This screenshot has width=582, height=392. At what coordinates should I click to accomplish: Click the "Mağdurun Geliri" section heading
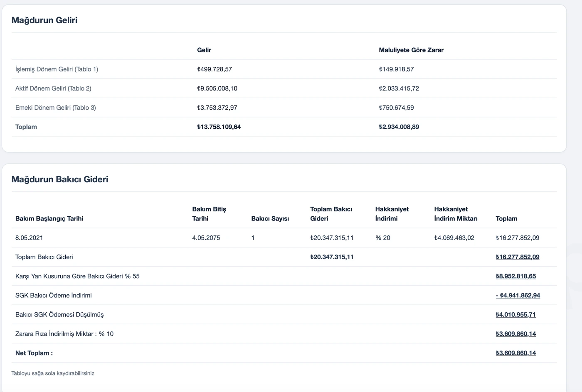[44, 20]
